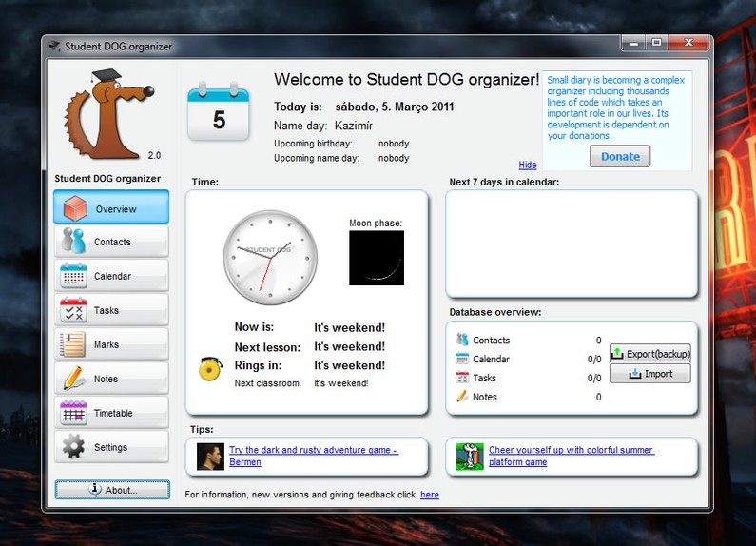
Task: Open the Contacts section in sidebar
Action: click(111, 242)
